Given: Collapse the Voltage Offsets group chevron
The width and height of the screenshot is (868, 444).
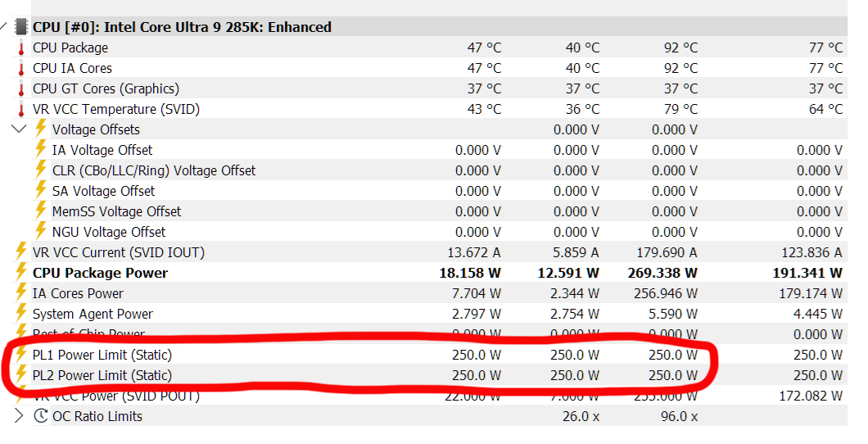Looking at the screenshot, I should coord(19,129).
